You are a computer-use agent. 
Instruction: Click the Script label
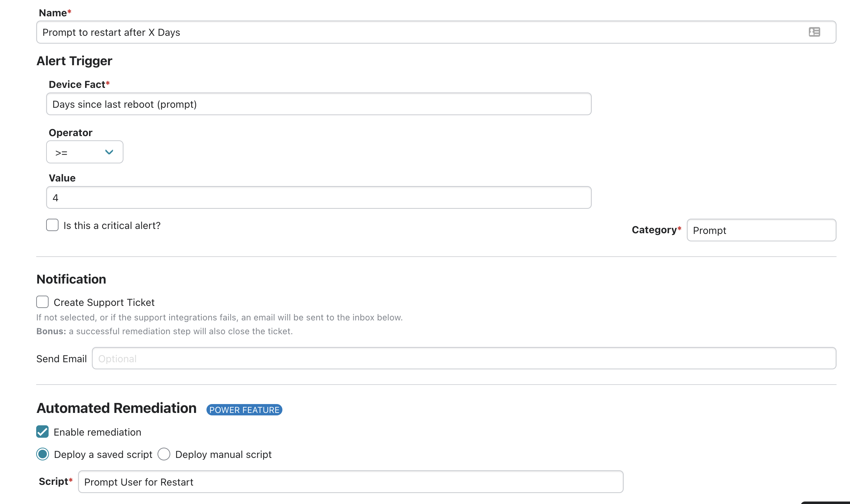[x=56, y=481]
